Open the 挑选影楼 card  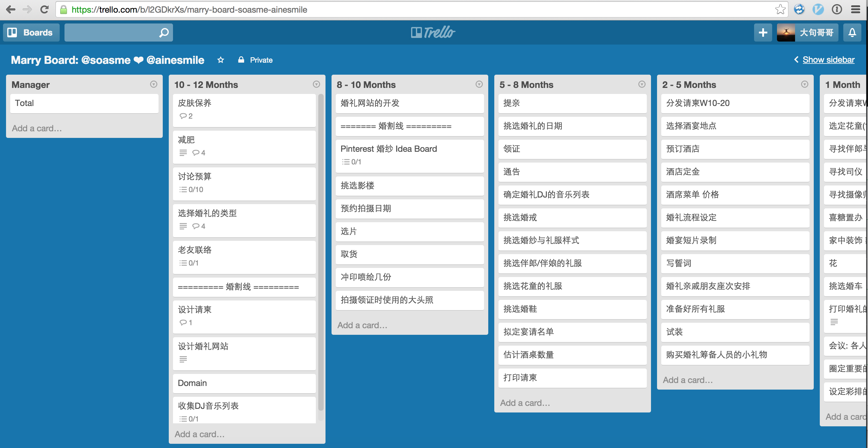[x=410, y=186]
